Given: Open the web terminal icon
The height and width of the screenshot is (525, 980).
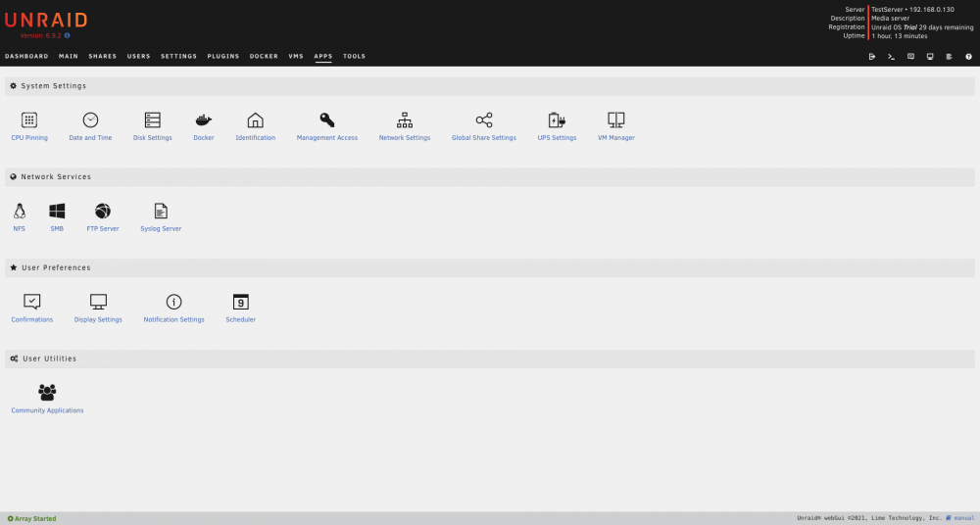Looking at the screenshot, I should [891, 56].
